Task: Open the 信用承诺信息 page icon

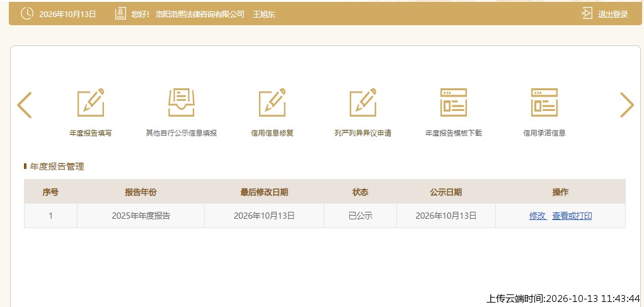Action: click(544, 102)
